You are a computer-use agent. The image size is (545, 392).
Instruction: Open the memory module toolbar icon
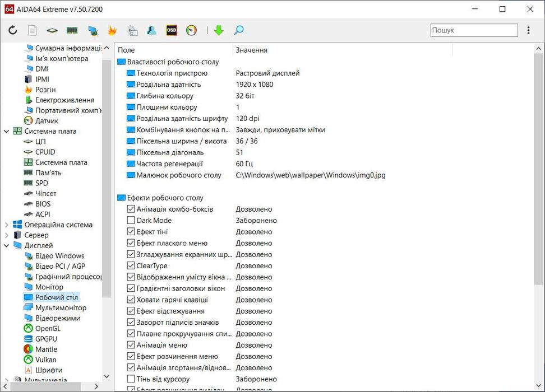point(72,31)
